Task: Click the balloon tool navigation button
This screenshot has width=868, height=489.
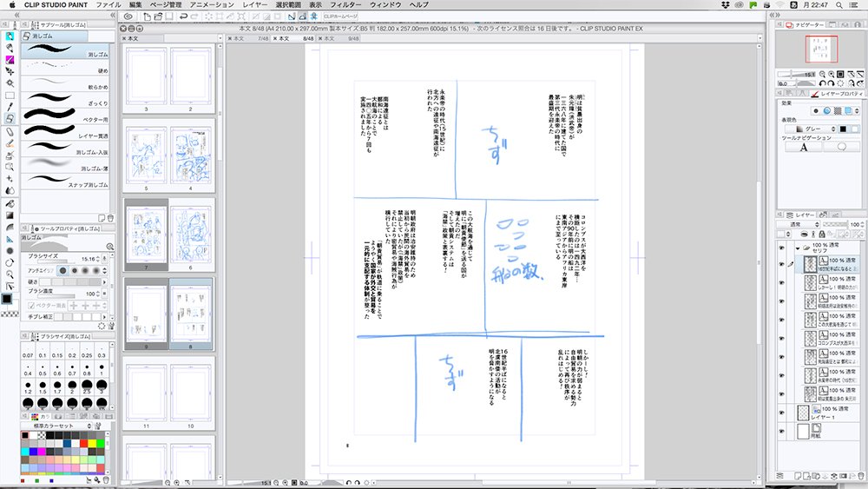Action: click(841, 147)
